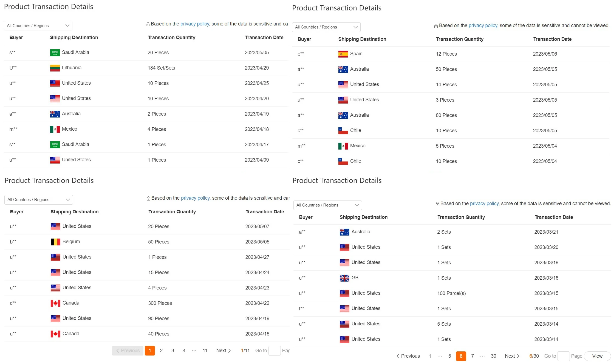Click the View button
The image size is (614, 364).
click(597, 356)
